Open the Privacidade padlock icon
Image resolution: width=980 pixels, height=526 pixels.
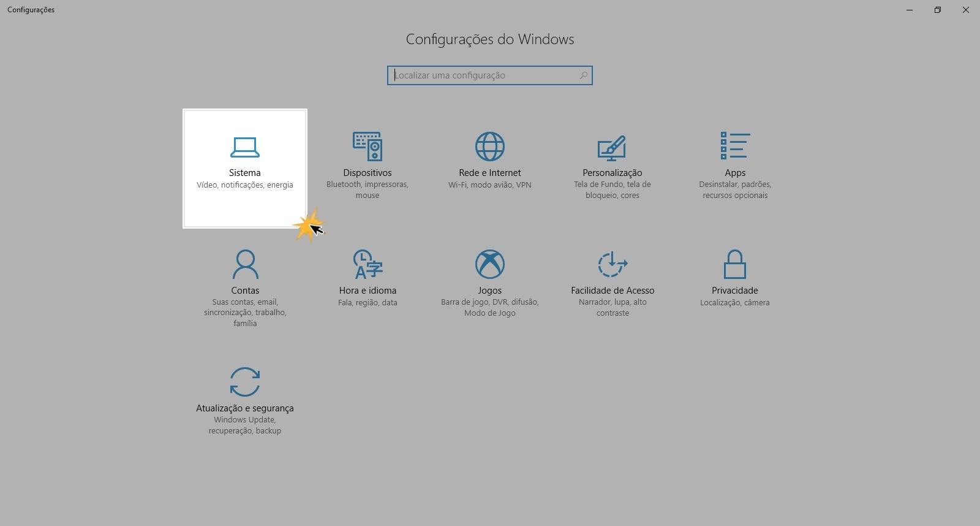(735, 264)
